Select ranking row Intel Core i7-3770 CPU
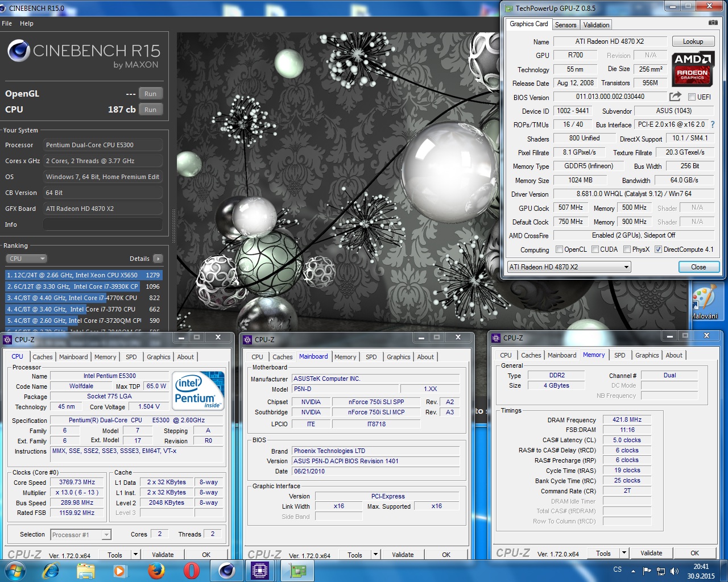 pyautogui.click(x=84, y=309)
